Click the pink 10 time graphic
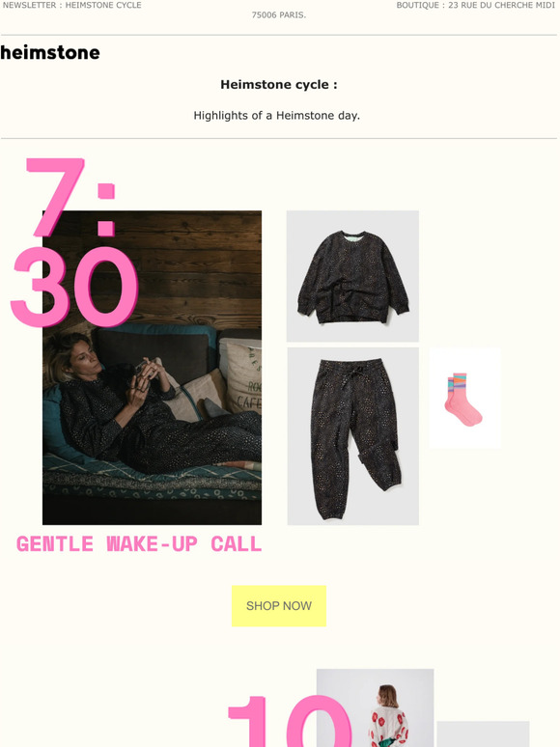Screen dimensions: 560x747 tap(290, 721)
